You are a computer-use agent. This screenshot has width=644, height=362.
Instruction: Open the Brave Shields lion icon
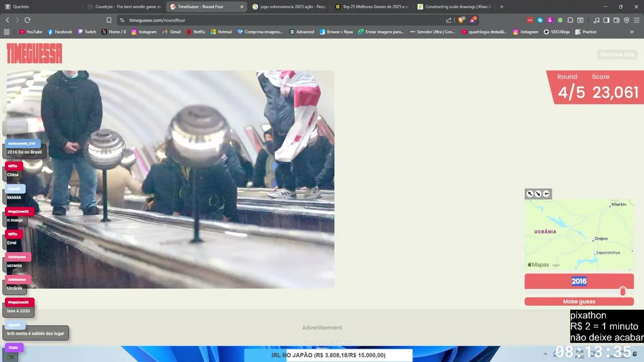click(x=462, y=20)
